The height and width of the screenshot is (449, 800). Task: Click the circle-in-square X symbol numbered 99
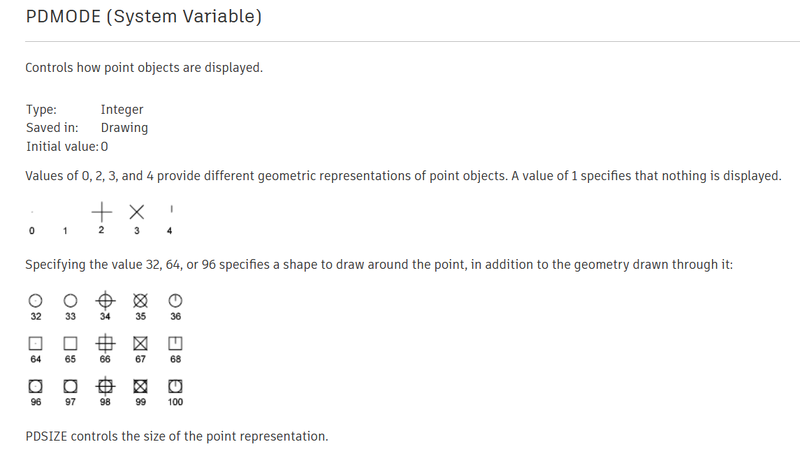(x=140, y=386)
